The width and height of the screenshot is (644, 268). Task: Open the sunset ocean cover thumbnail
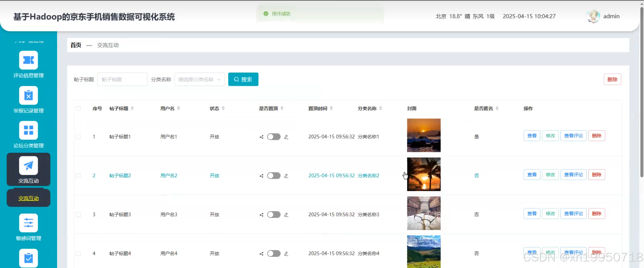coord(424,135)
